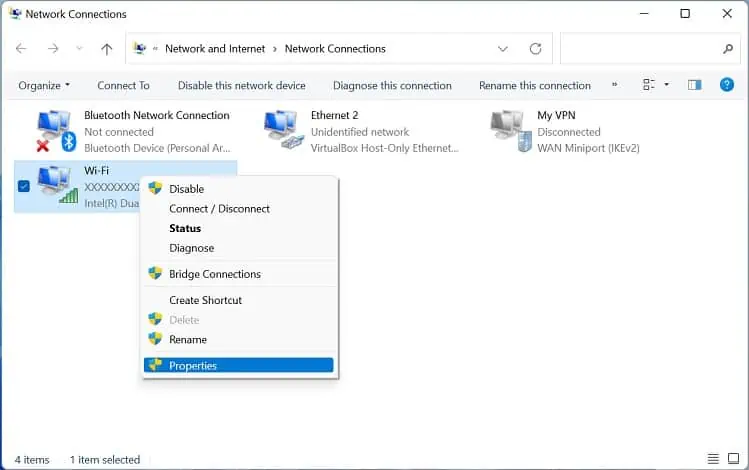
Task: Choose Rename from the context menu
Action: point(241,340)
